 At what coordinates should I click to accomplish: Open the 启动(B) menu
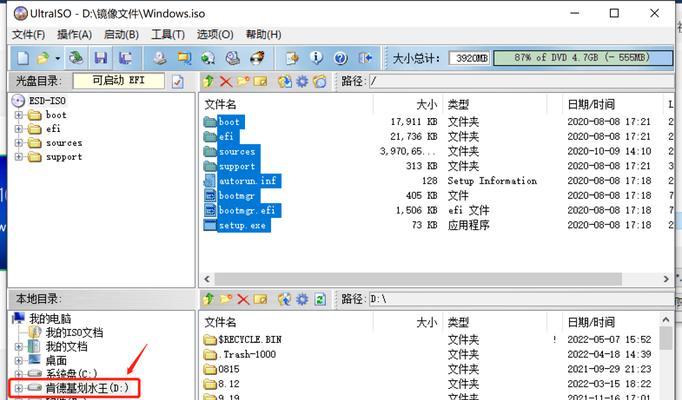[x=121, y=34]
